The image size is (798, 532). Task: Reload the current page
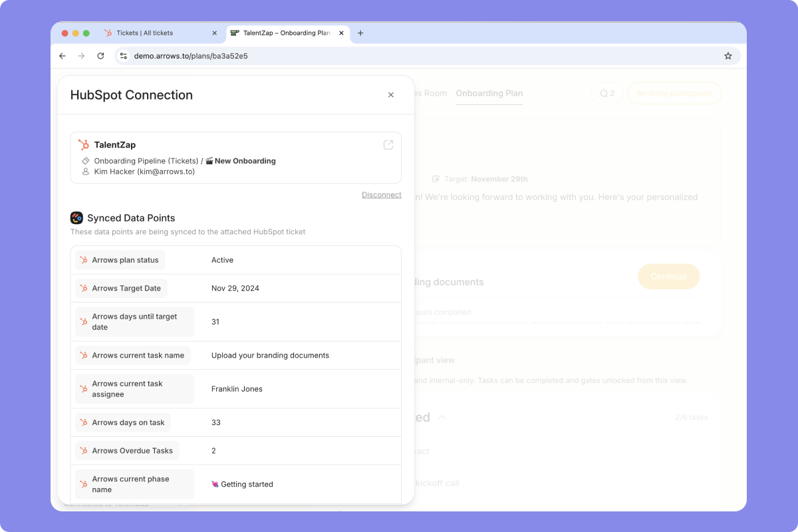point(100,56)
